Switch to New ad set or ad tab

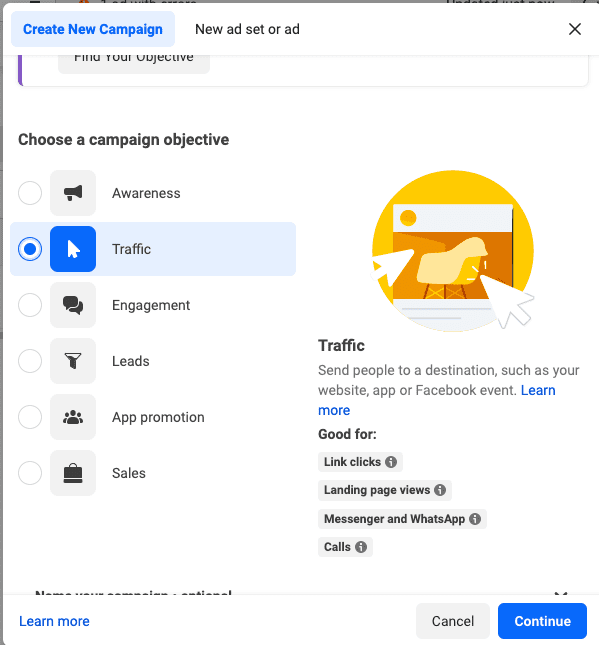[247, 29]
